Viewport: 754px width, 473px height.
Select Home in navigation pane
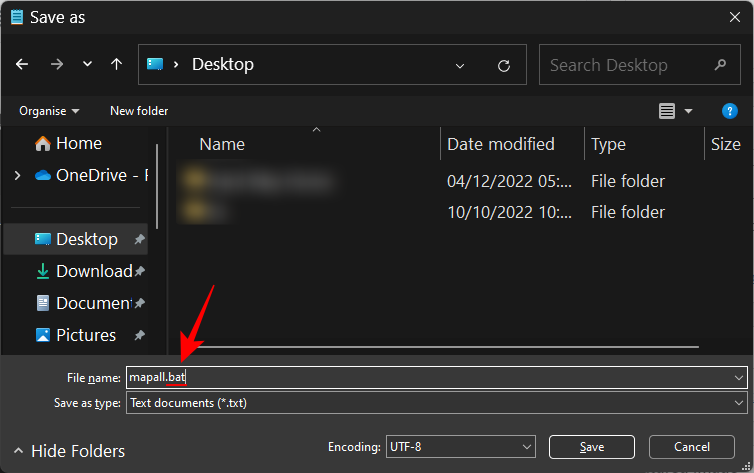79,143
